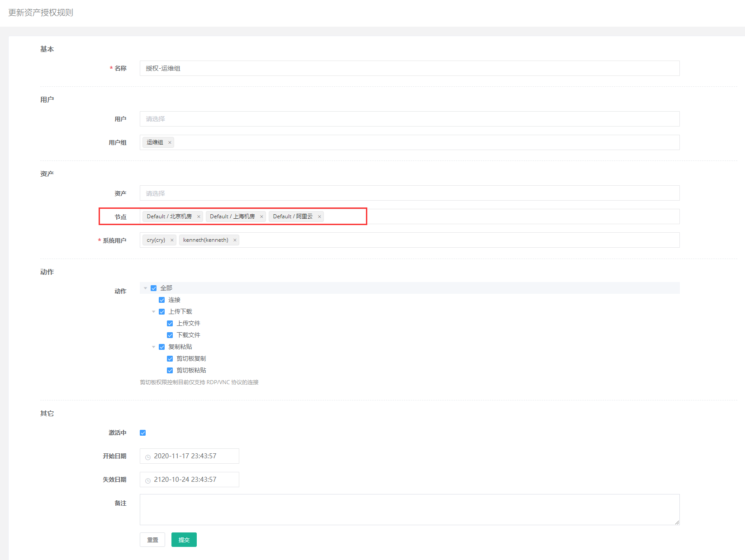Click the 上传文件 tree label
Viewport: 745px width, 560px height.
(x=188, y=323)
